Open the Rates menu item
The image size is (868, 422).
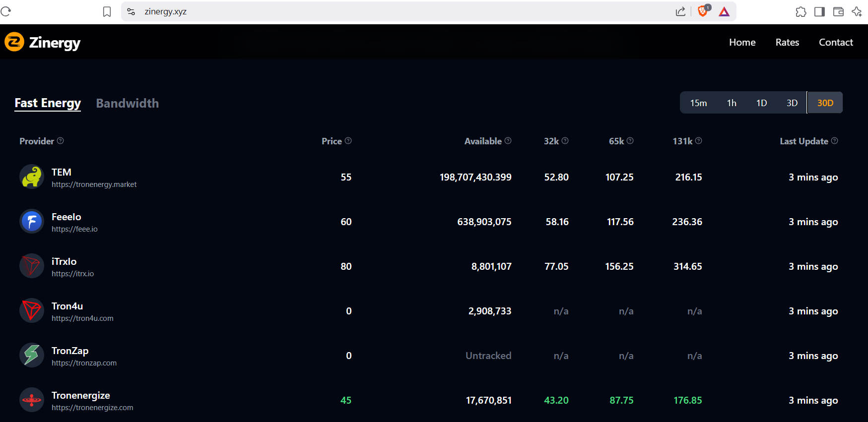(787, 42)
